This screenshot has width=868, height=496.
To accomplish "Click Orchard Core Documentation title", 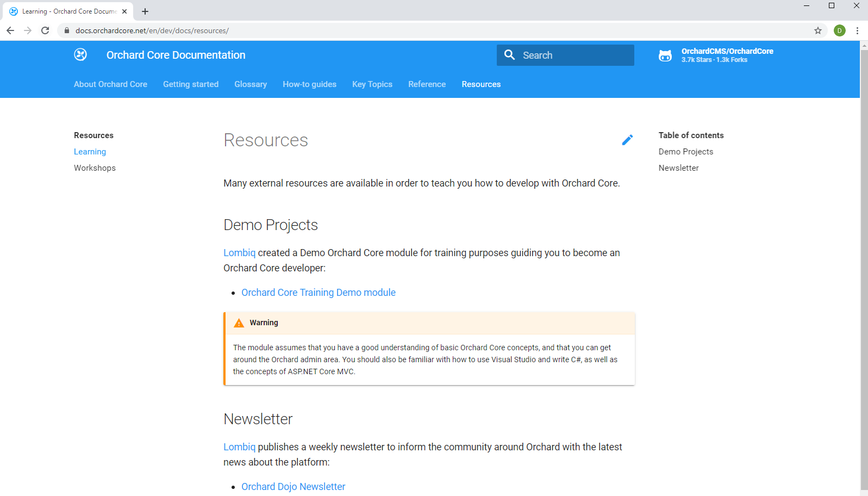I will pos(176,55).
